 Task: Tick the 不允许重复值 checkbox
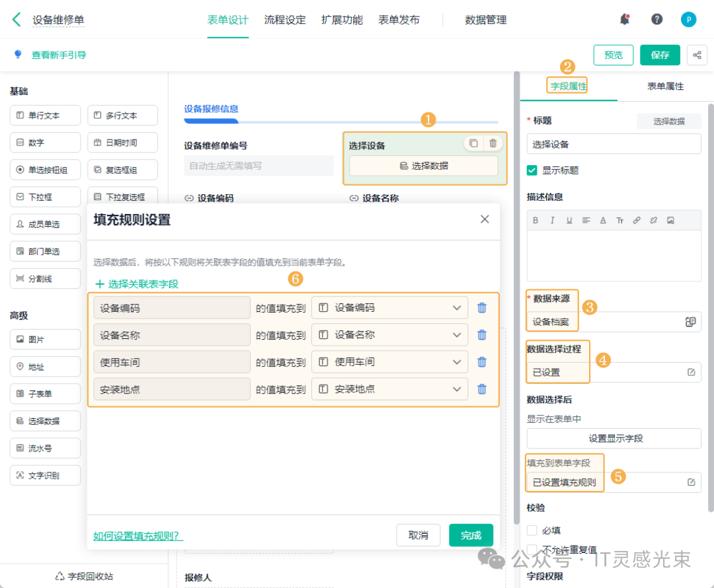(532, 549)
